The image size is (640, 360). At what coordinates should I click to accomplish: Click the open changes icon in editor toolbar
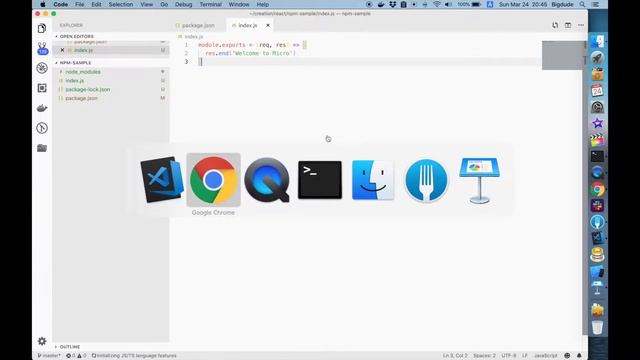tap(555, 25)
